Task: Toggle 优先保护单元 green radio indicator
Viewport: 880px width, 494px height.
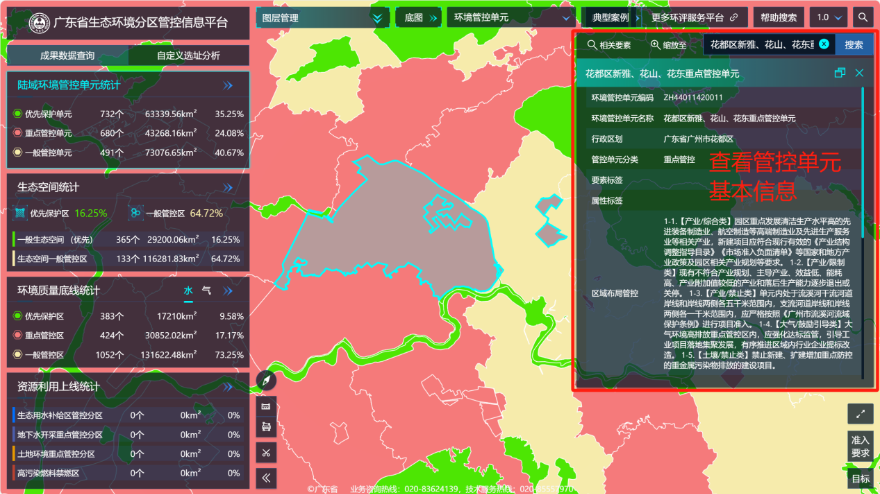Action: [18, 113]
